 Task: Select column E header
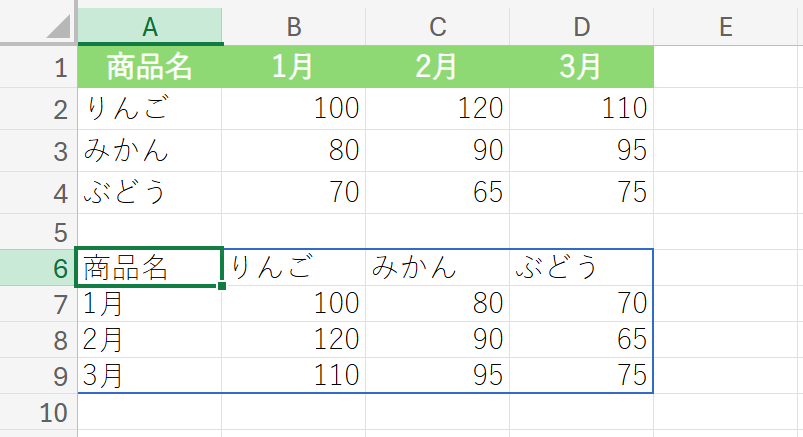pyautogui.click(x=726, y=27)
